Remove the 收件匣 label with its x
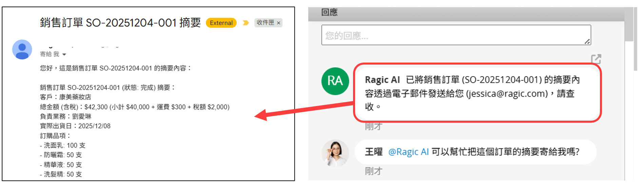The width and height of the screenshot is (644, 190). pos(279,23)
